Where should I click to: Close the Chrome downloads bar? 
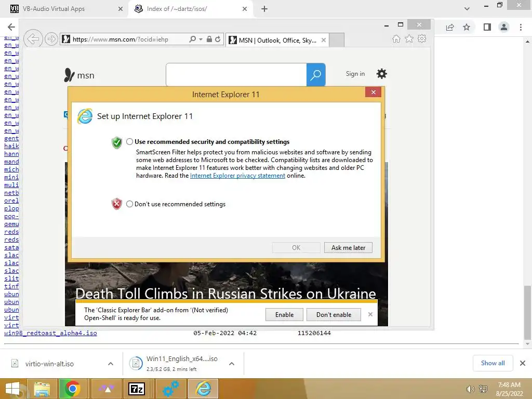click(x=523, y=363)
